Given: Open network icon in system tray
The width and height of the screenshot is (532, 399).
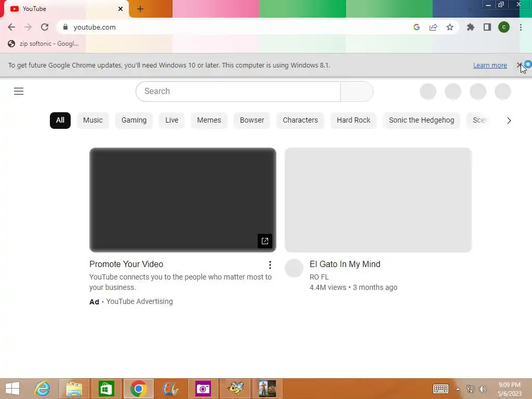Looking at the screenshot, I should tap(470, 389).
